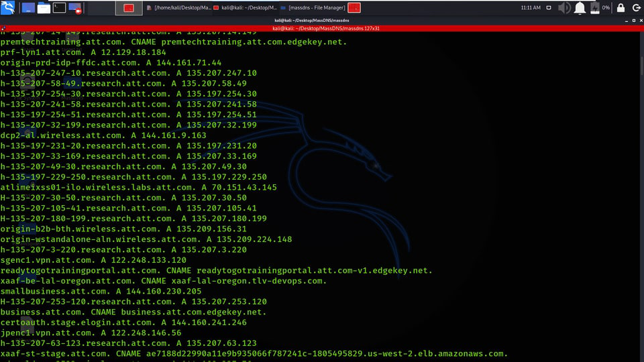The width and height of the screenshot is (644, 362).
Task: Click the battery power manager icon
Action: point(595,8)
